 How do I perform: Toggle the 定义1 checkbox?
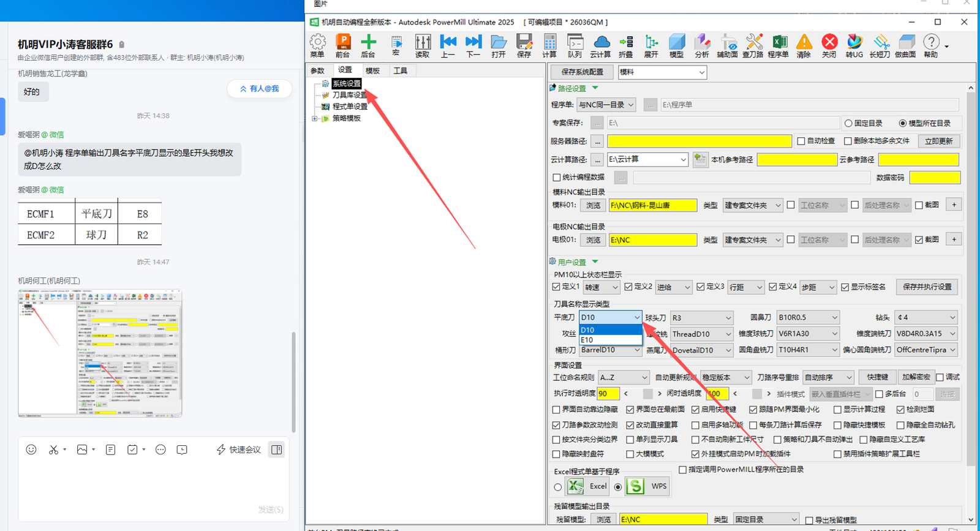coord(556,287)
